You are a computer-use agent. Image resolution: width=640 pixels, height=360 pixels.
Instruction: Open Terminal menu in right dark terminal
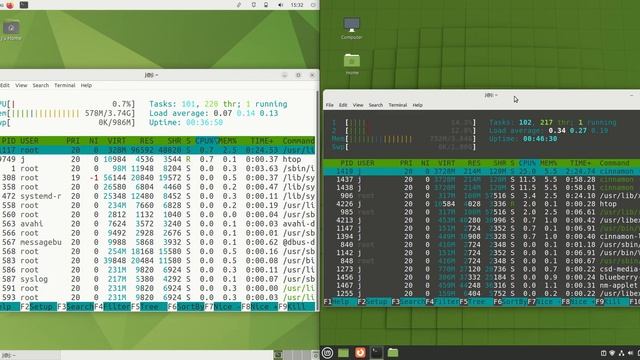click(x=398, y=105)
